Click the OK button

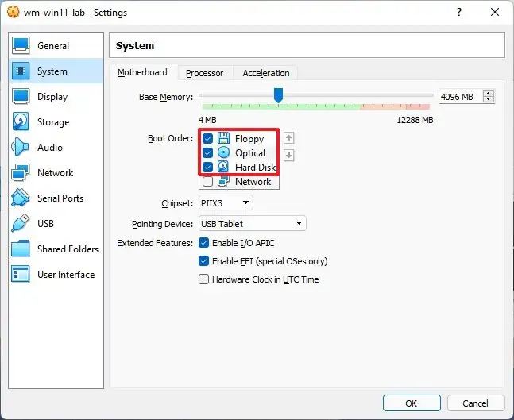[x=412, y=403]
